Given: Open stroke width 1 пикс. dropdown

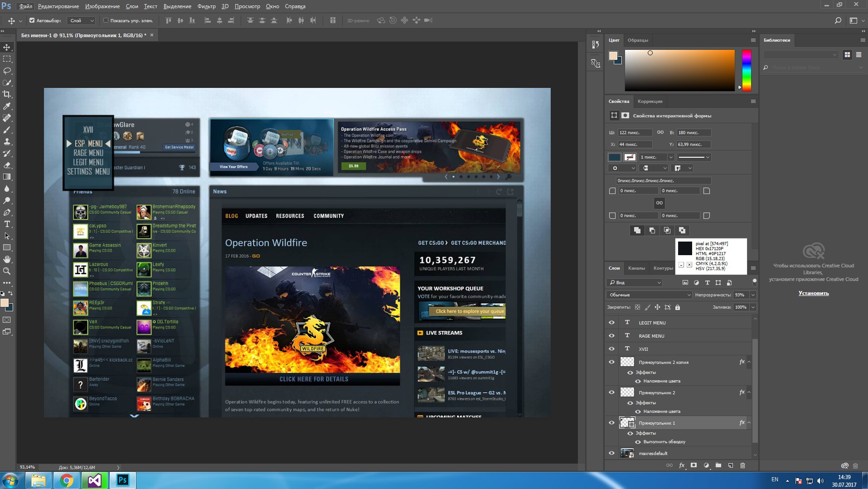Looking at the screenshot, I should 671,157.
